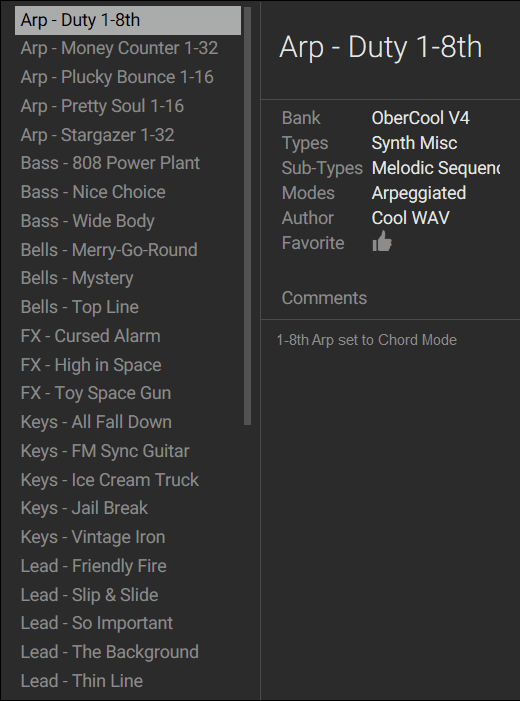Click the Synth Misc type value
Screen dimensions: 520x701
(414, 143)
